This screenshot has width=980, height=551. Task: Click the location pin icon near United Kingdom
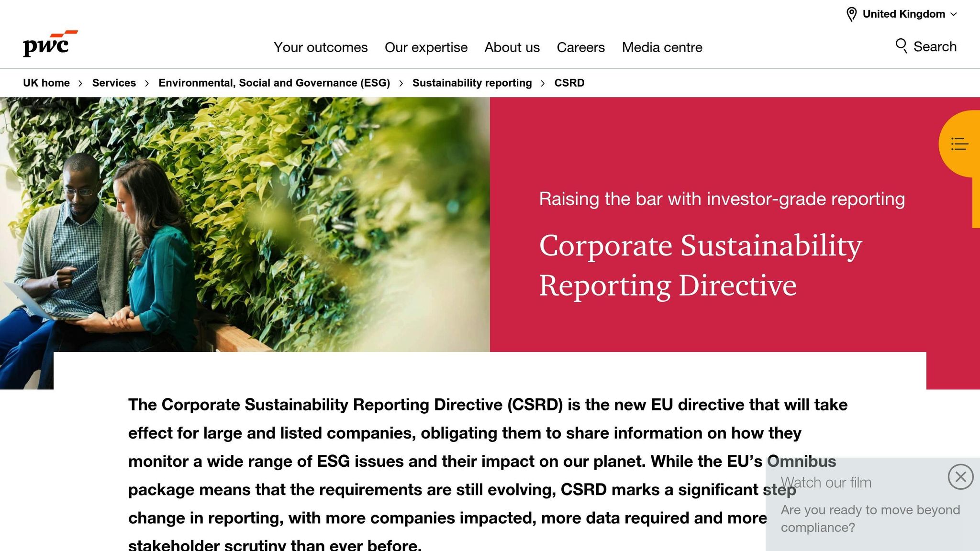point(851,14)
